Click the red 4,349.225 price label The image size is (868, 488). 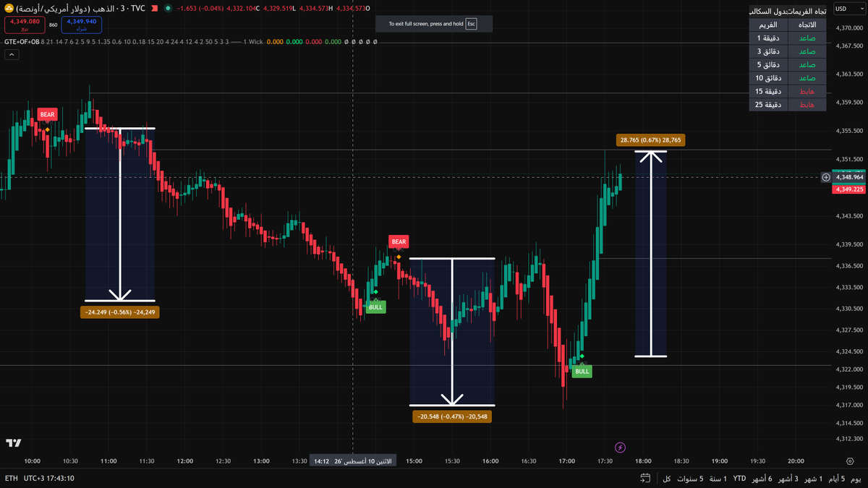(849, 189)
